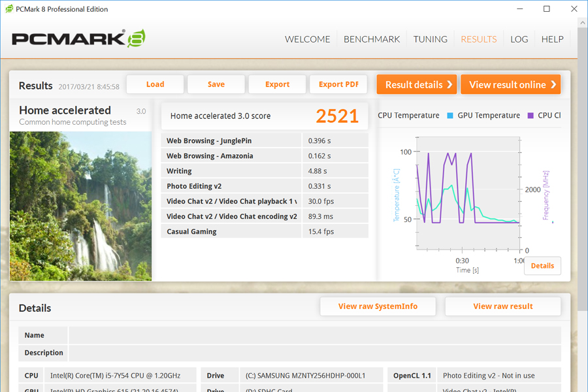Click the Load button
The image size is (588, 392).
coord(155,84)
